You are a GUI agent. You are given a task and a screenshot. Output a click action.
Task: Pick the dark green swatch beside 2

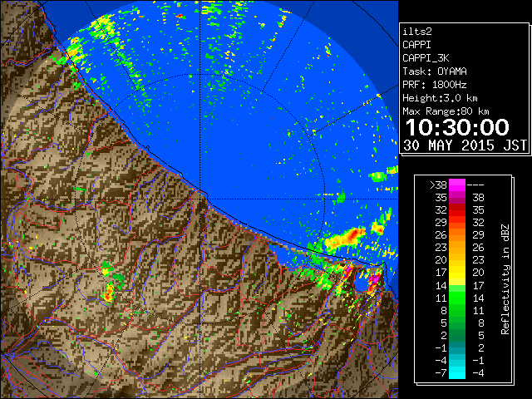click(457, 335)
